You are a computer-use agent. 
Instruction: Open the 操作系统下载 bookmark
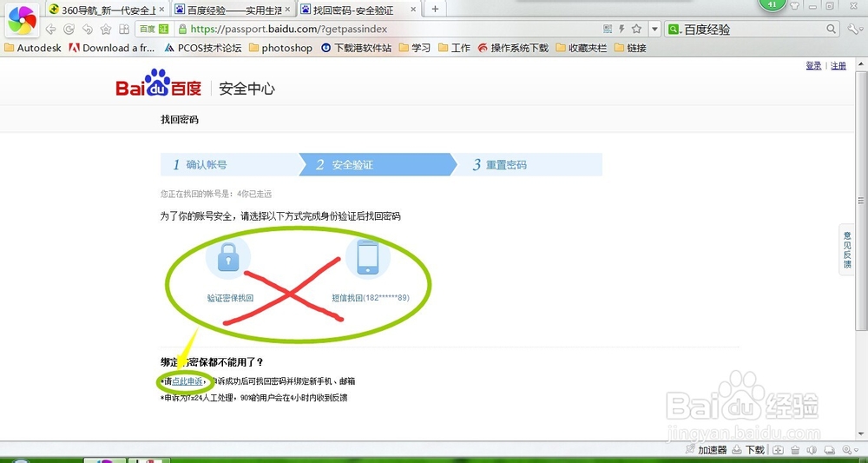point(513,48)
